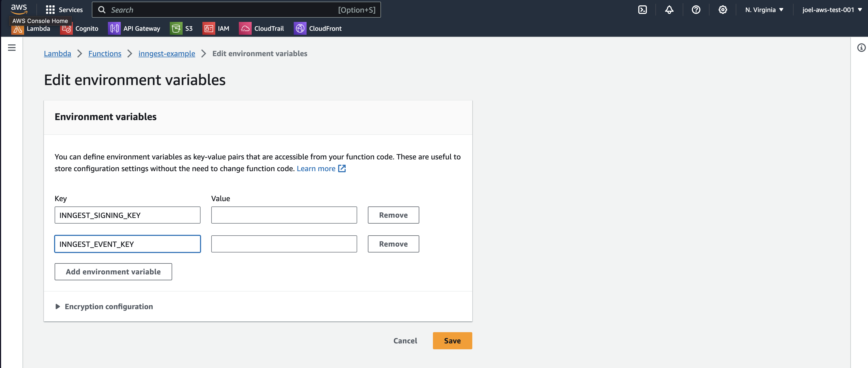This screenshot has height=368, width=868.
Task: Open the settings gear icon
Action: 722,10
